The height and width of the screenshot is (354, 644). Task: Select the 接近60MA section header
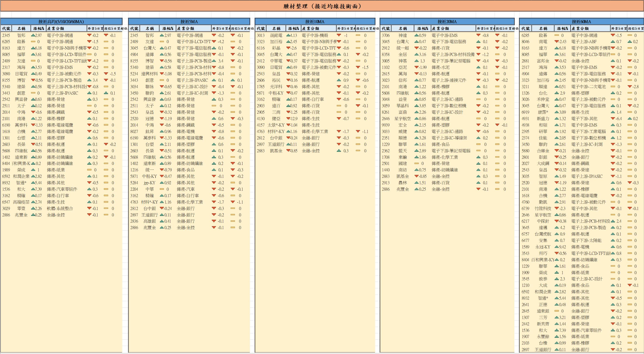[581, 22]
